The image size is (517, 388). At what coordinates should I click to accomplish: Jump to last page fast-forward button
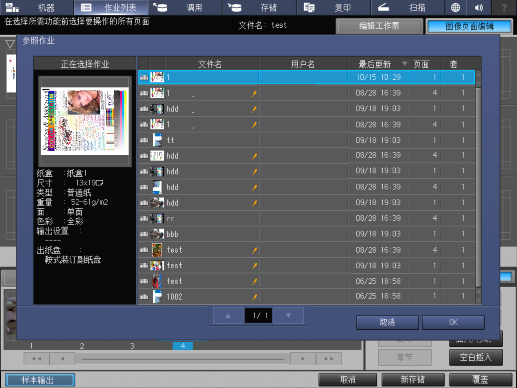pyautogui.click(x=329, y=359)
